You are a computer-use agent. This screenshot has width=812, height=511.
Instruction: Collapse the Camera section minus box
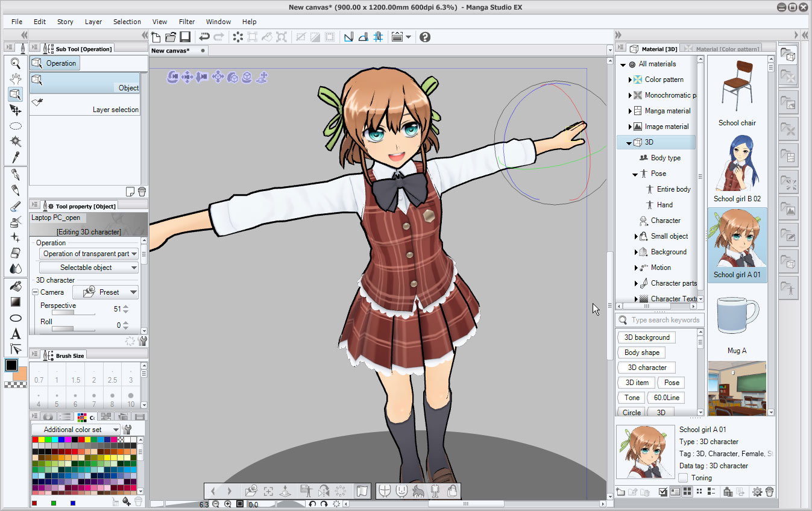35,292
